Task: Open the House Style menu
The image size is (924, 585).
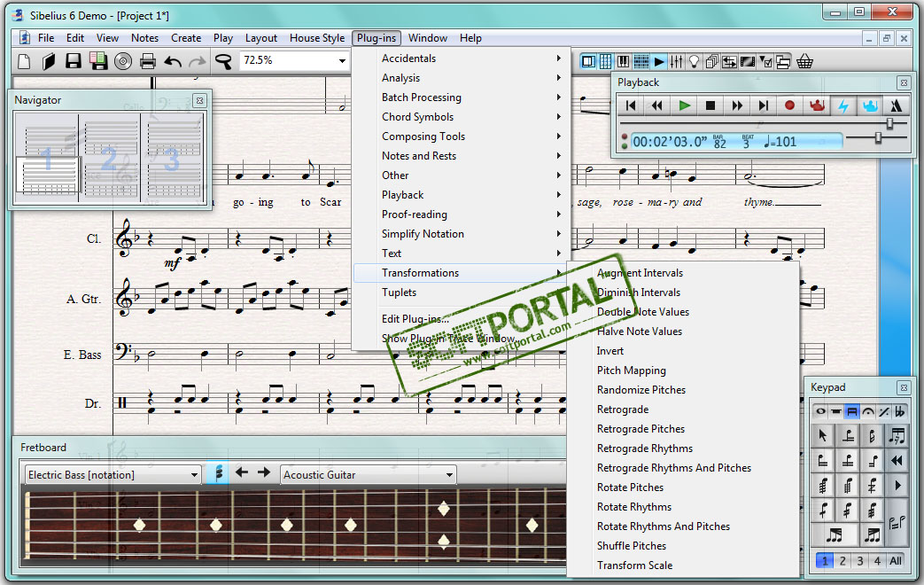Action: click(317, 38)
